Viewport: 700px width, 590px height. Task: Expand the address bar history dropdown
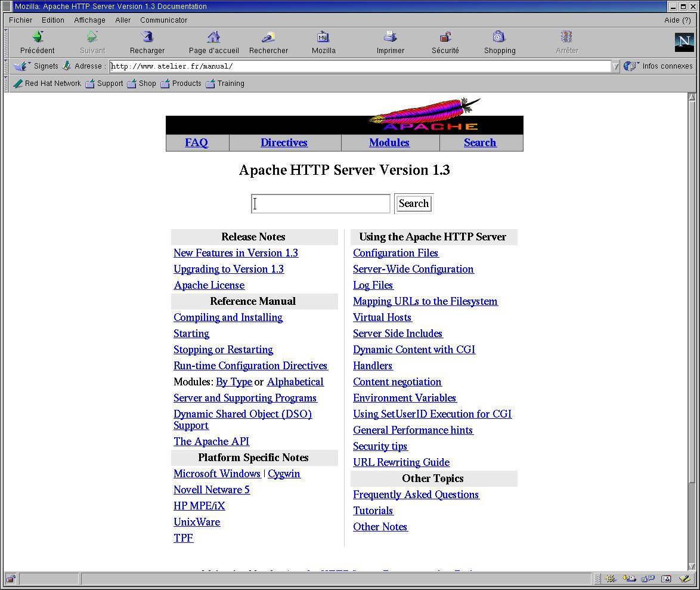(x=615, y=67)
